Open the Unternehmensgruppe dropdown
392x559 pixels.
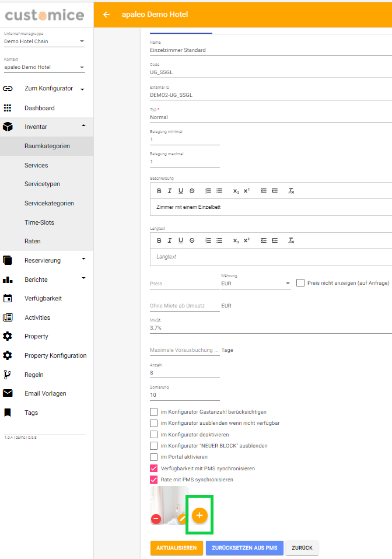pyautogui.click(x=44, y=41)
